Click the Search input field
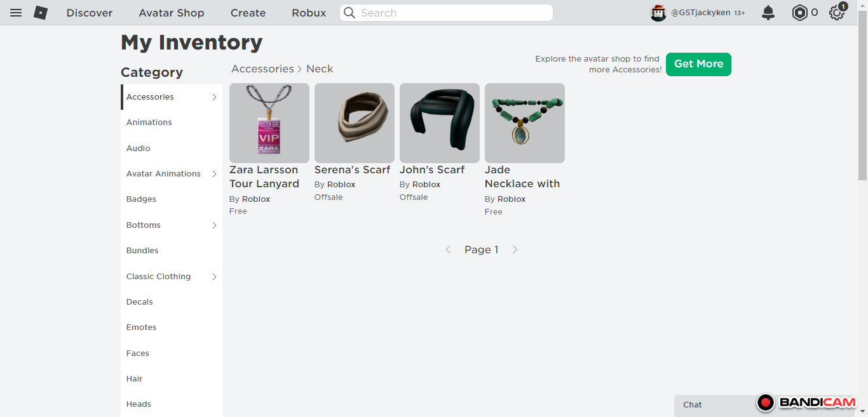 (x=451, y=13)
